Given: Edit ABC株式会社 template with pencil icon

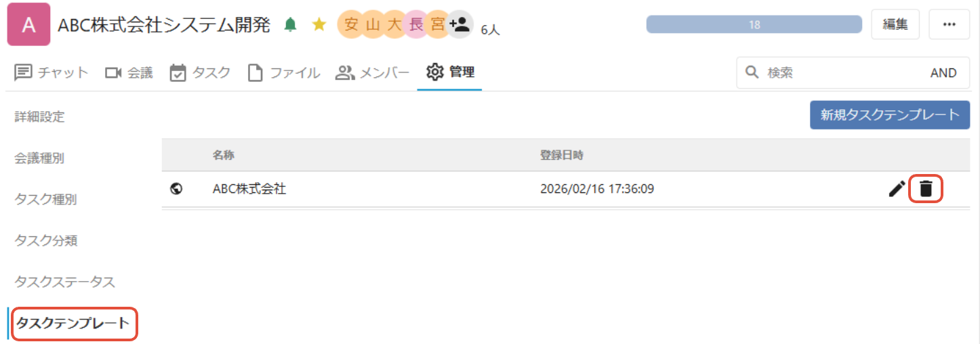Looking at the screenshot, I should coord(897,189).
